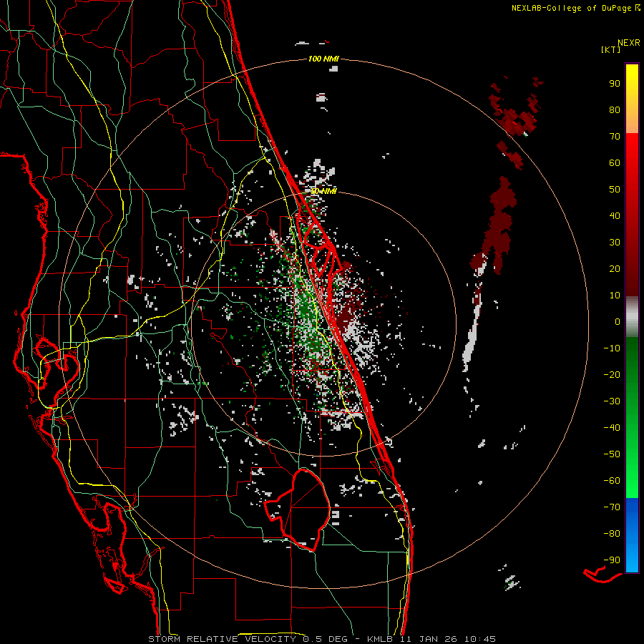Viewport: 644px width, 644px height.
Task: Click the 80 value on velocity scale
Action: coord(615,109)
